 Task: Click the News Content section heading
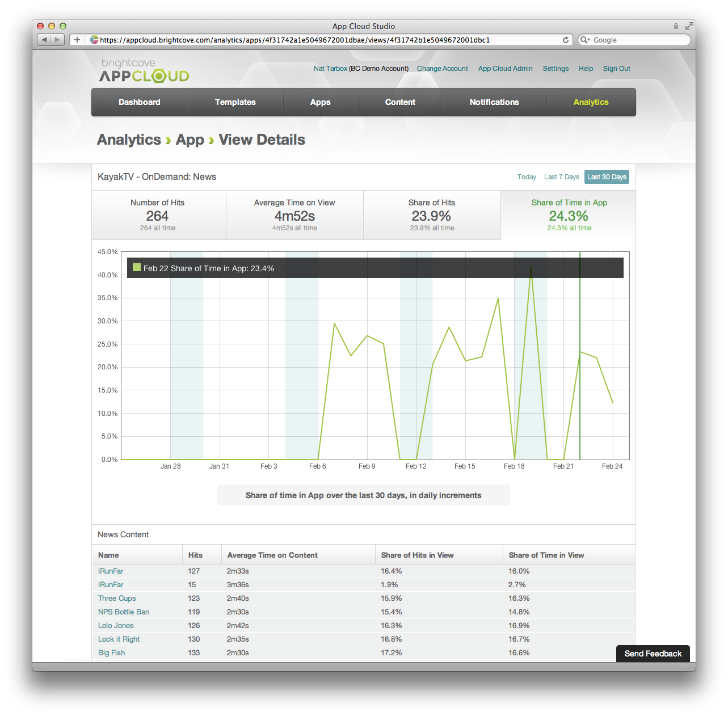(x=123, y=534)
